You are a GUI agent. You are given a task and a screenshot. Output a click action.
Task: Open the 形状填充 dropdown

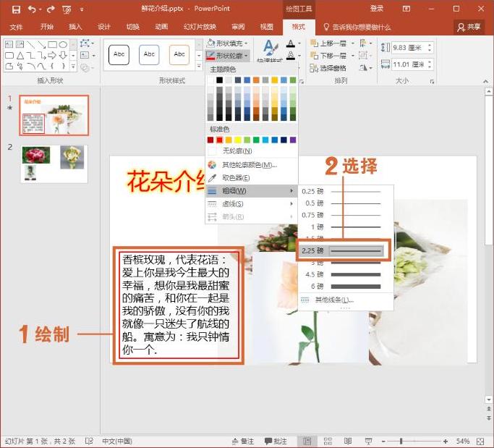click(227, 43)
